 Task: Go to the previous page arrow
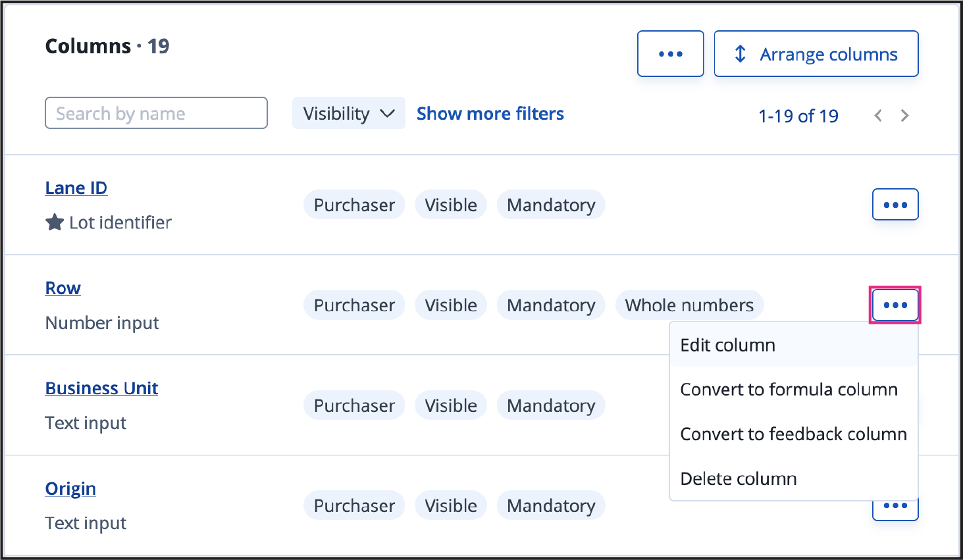click(877, 116)
